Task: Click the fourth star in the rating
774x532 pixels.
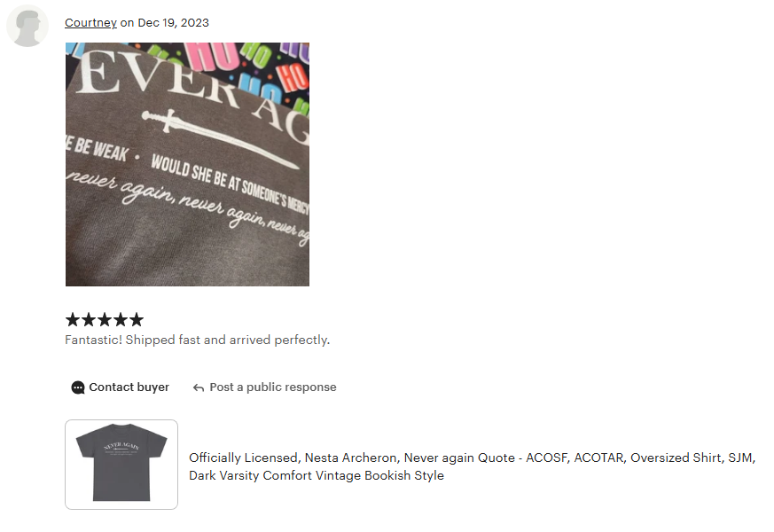Action: point(120,320)
